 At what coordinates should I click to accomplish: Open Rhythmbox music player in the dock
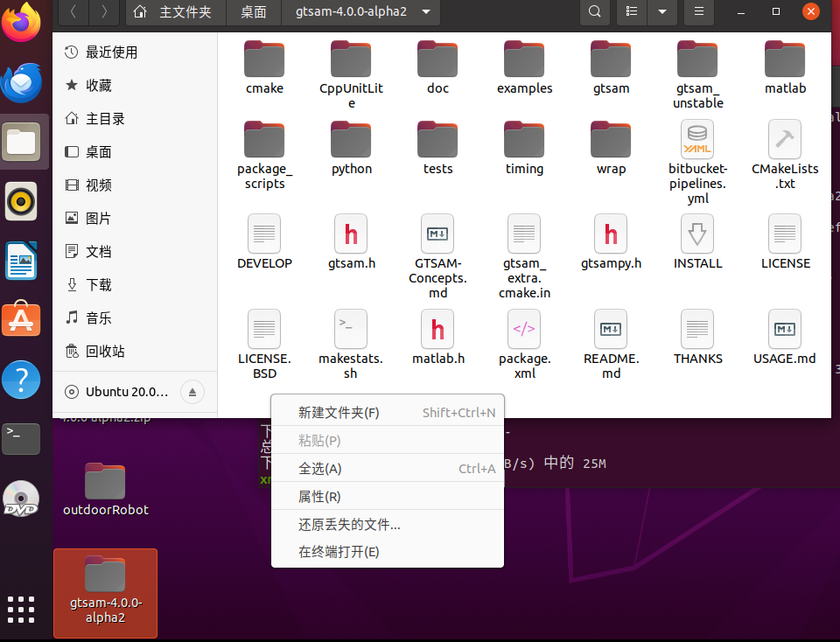[x=20, y=200]
